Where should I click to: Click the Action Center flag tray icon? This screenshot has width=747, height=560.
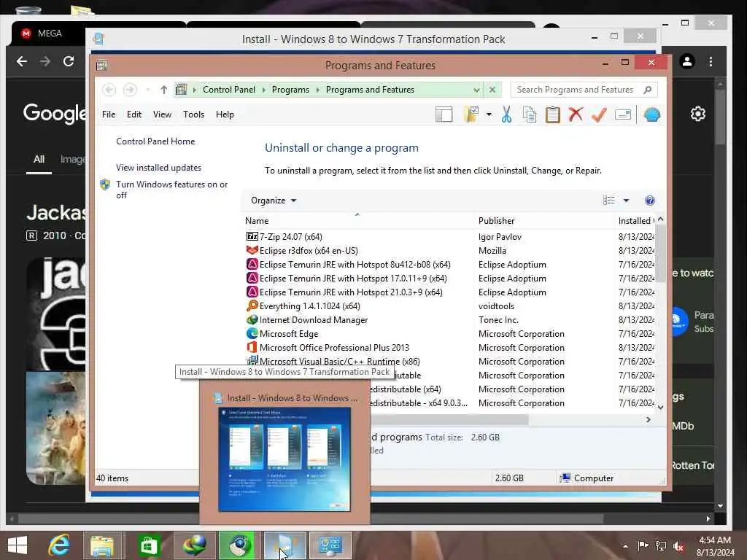tap(643, 545)
